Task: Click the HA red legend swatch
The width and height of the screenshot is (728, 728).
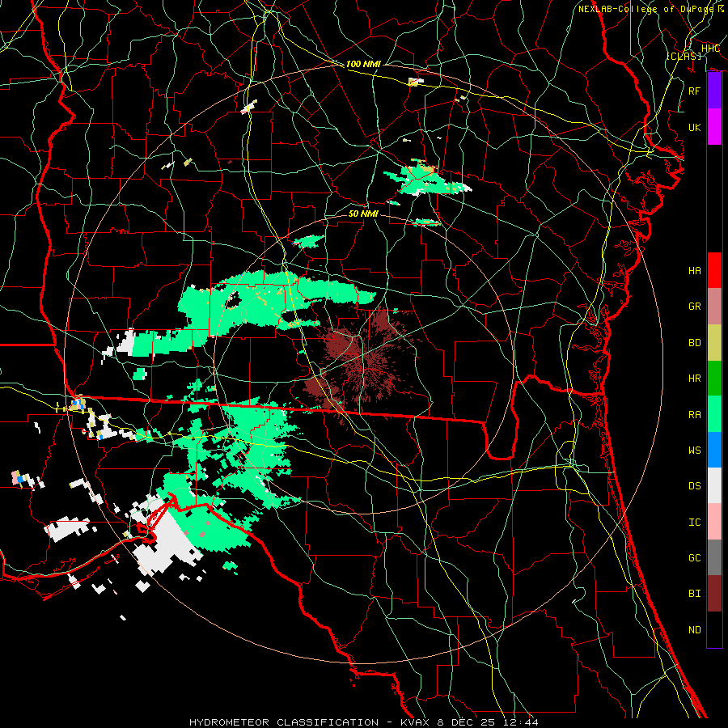Action: 714,270
